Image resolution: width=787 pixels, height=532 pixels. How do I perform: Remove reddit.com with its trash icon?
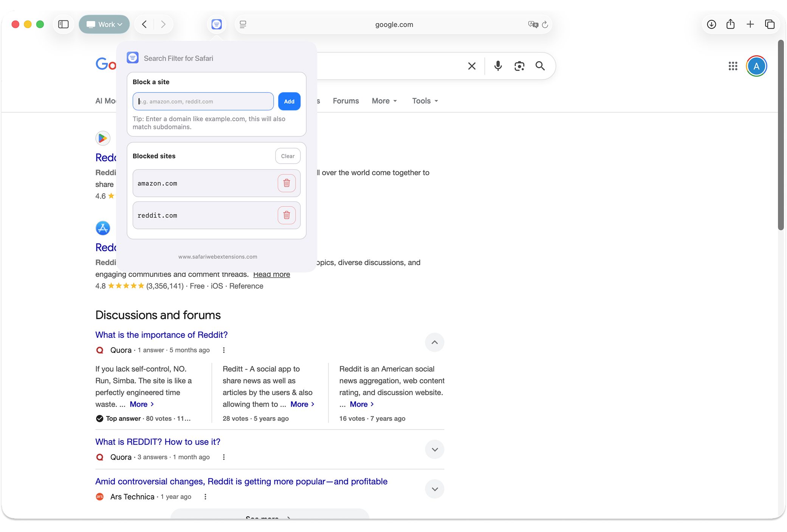(287, 215)
